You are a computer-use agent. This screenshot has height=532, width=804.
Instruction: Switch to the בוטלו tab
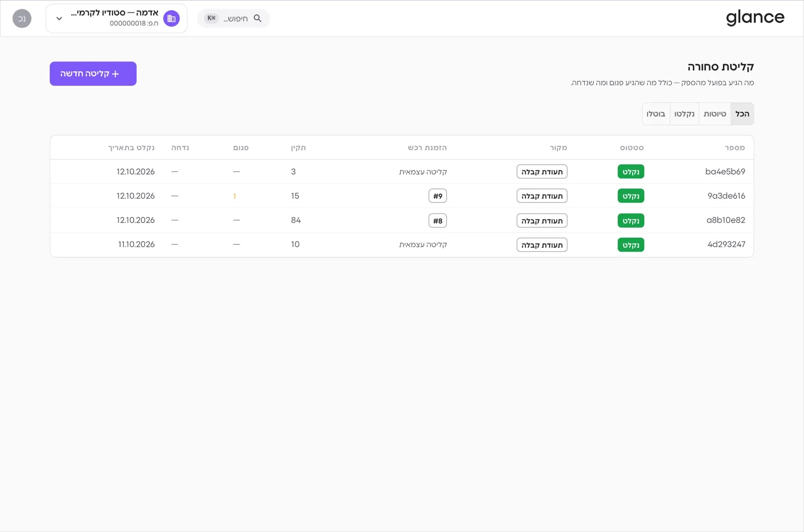click(656, 114)
